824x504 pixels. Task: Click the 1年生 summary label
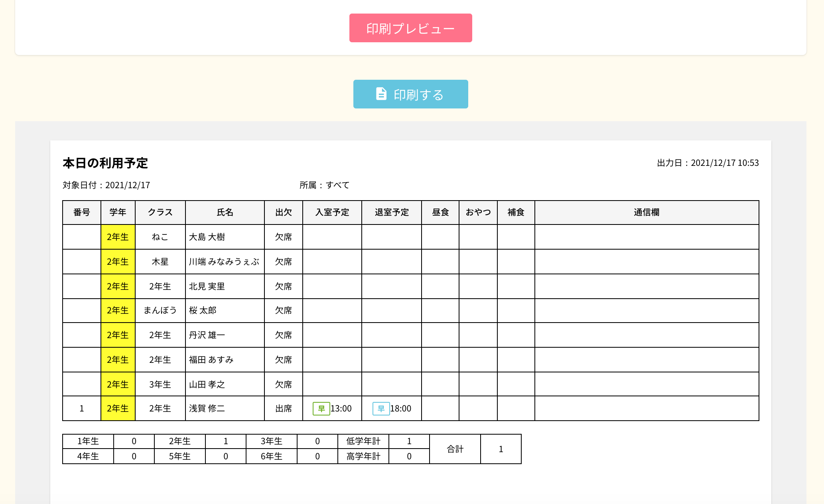tap(88, 441)
